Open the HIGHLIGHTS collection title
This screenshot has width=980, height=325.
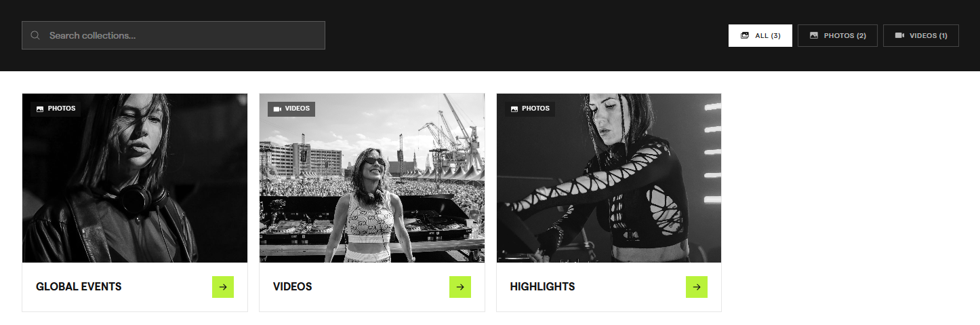click(x=542, y=286)
